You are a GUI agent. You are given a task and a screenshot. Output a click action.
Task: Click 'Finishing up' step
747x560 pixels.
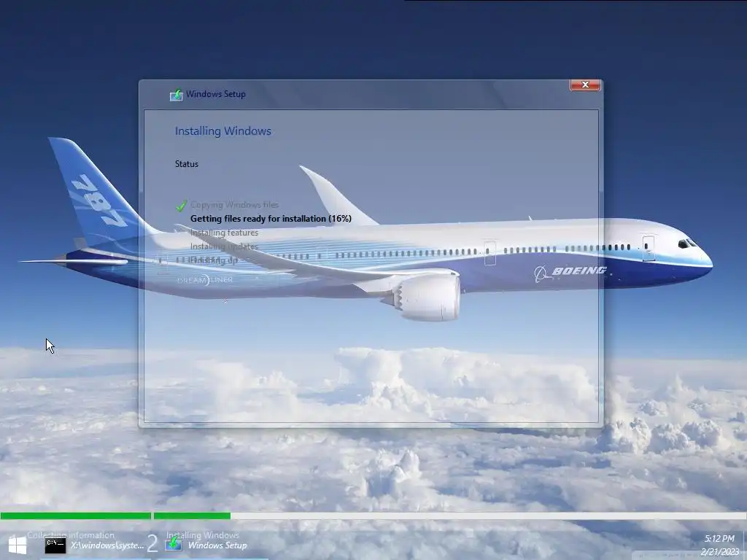tap(214, 260)
